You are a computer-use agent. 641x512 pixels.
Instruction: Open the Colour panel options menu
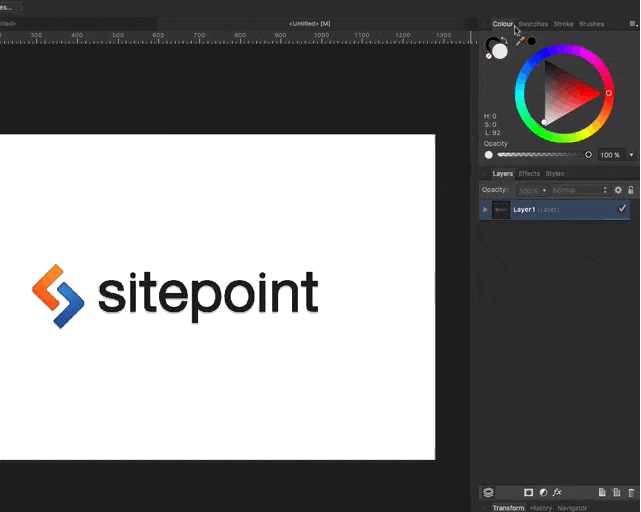point(631,24)
